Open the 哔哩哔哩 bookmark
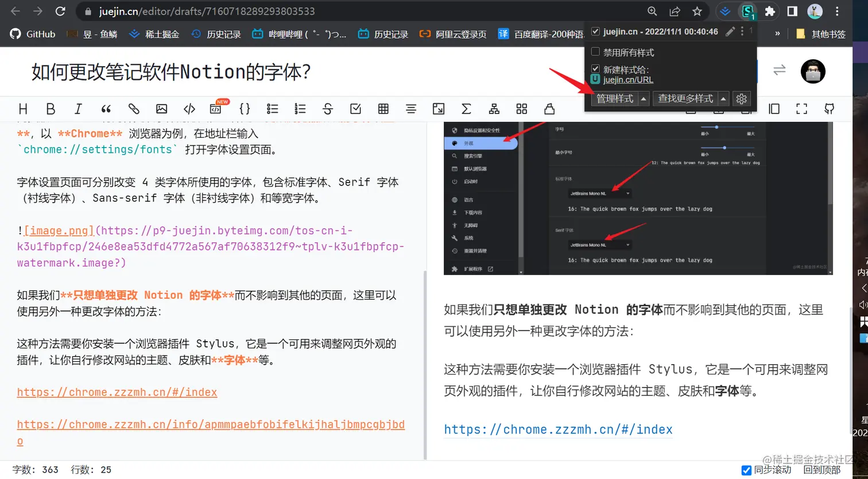Image resolution: width=868 pixels, height=479 pixels. pos(299,34)
